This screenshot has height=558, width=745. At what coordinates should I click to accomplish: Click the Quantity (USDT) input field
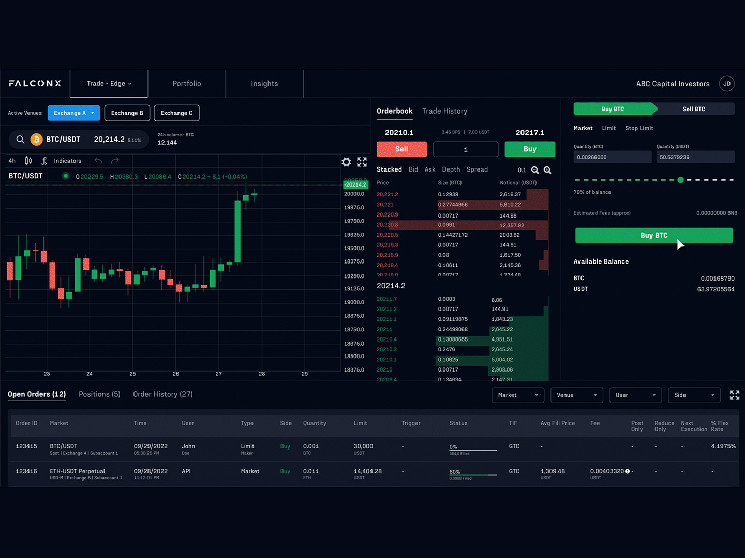pyautogui.click(x=696, y=157)
